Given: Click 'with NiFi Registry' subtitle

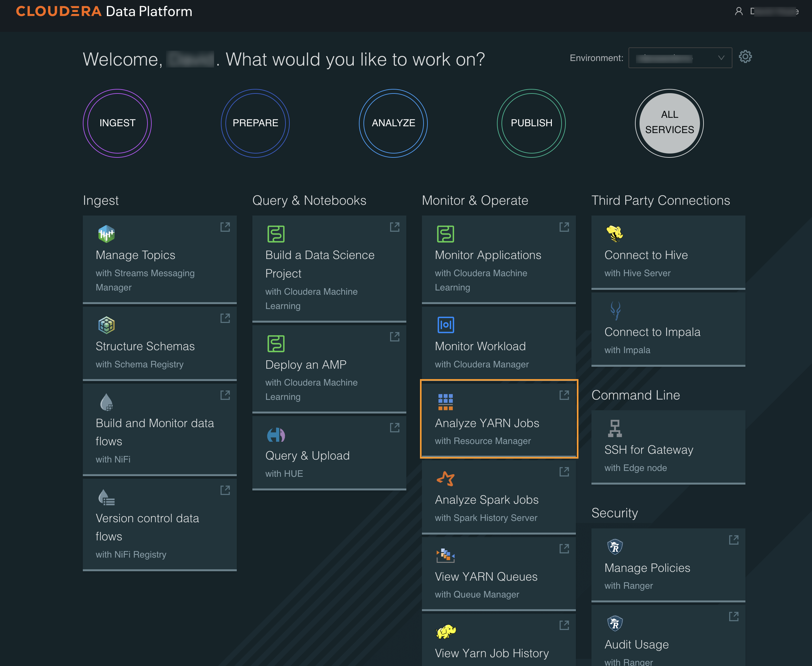Looking at the screenshot, I should point(131,554).
